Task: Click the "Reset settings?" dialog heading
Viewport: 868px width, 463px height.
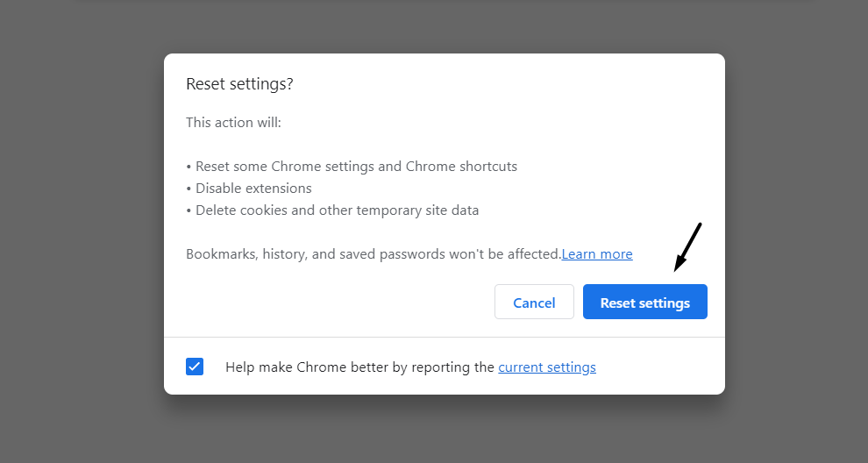Action: pos(239,84)
